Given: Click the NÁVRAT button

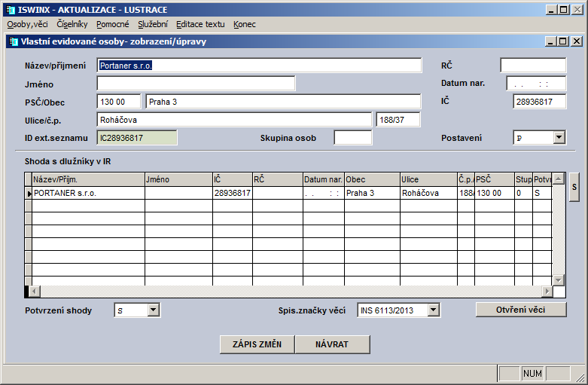Looking at the screenshot, I should pyautogui.click(x=333, y=344).
